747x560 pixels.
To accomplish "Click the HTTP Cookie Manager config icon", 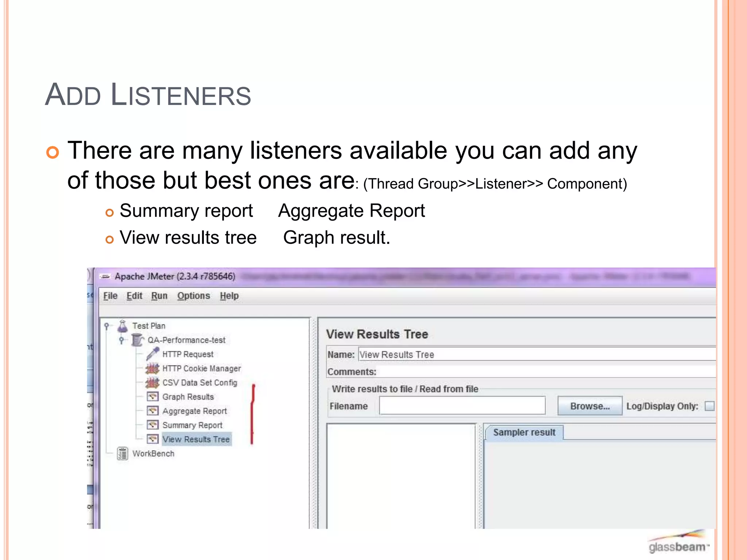I will 152,369.
